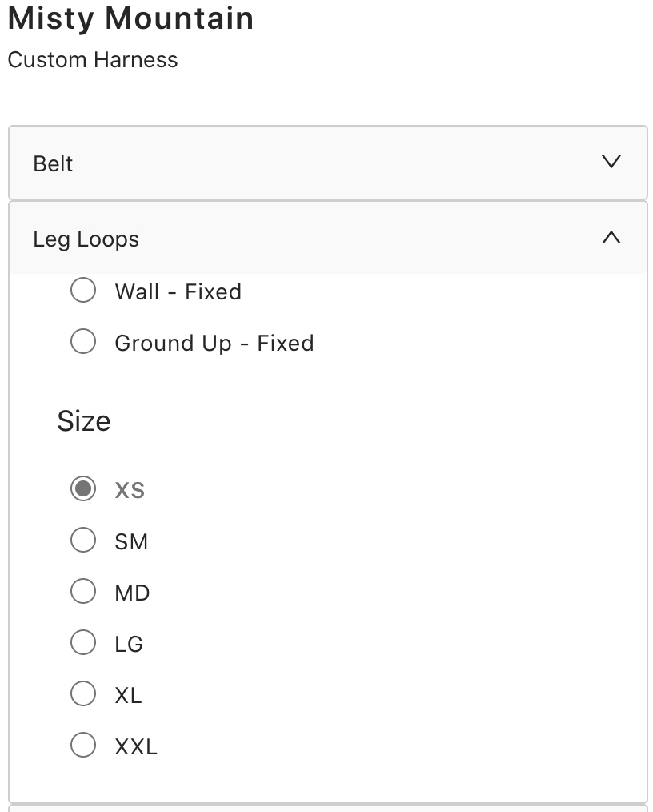
Task: Click the "Wall - Fixed" option label
Action: coord(178,291)
